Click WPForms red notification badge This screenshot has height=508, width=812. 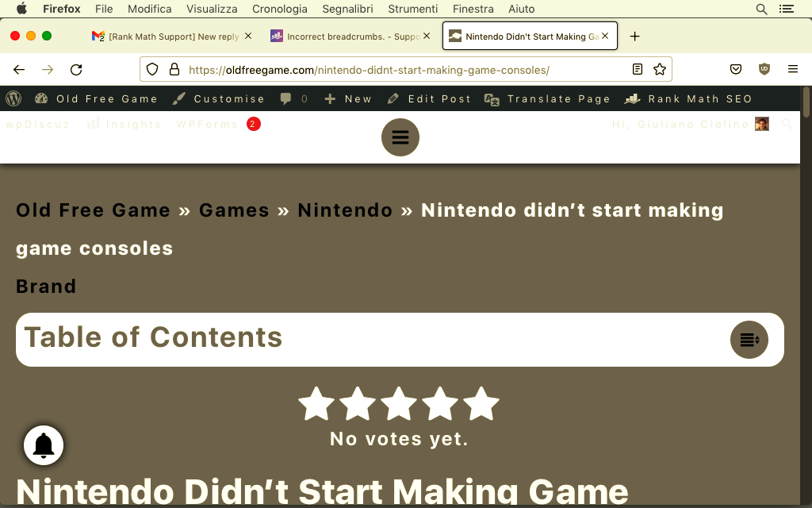pos(253,124)
